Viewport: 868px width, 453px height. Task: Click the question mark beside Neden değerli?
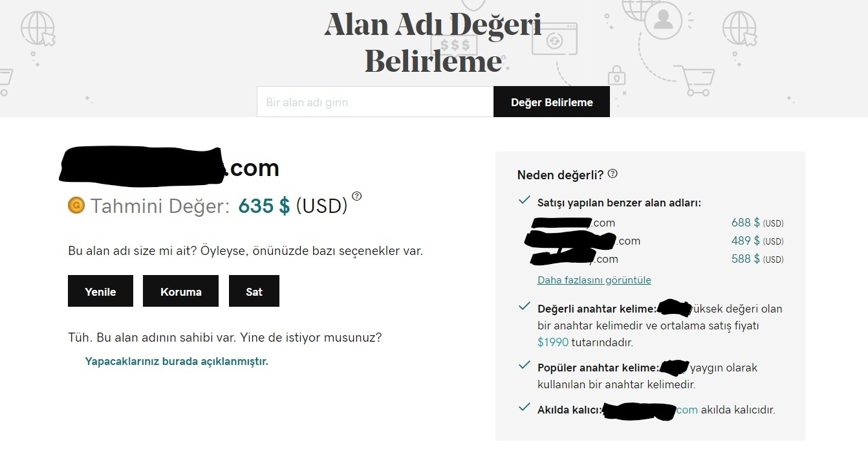click(x=613, y=173)
